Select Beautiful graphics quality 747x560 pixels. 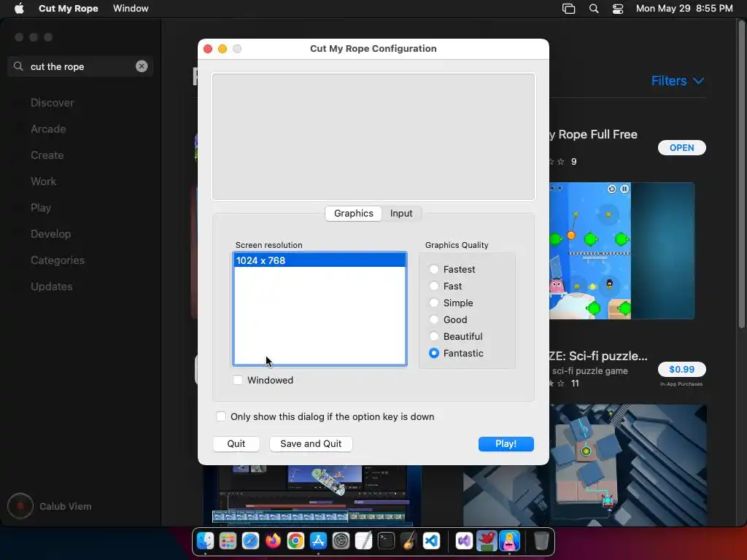[433, 336]
